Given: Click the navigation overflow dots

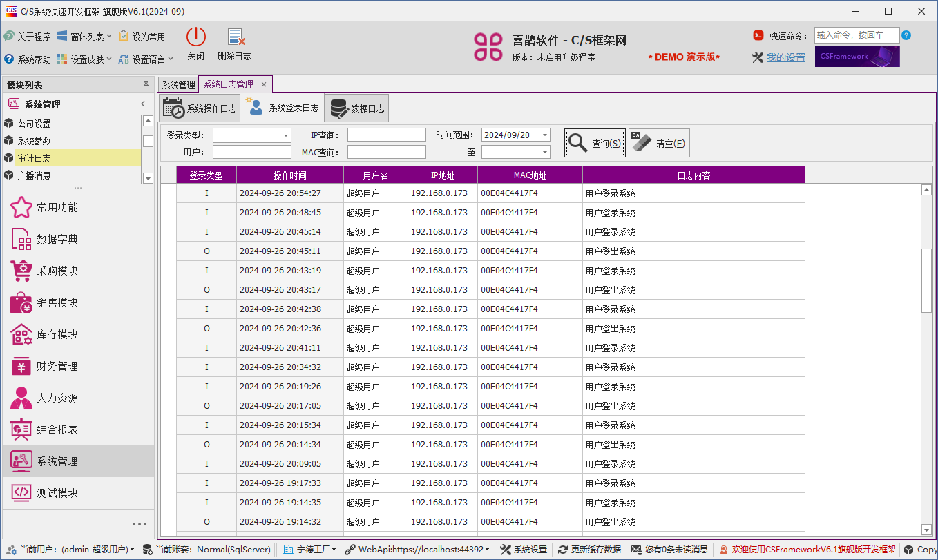Looking at the screenshot, I should (x=140, y=524).
